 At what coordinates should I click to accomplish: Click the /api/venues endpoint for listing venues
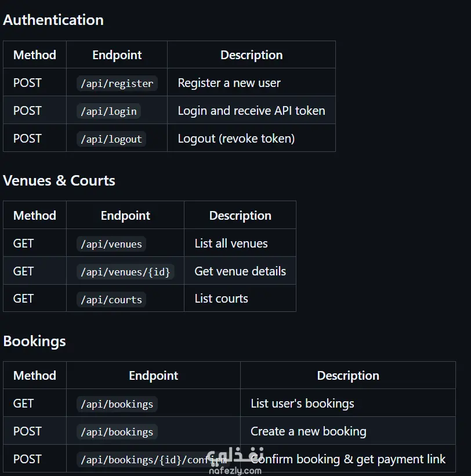click(x=111, y=244)
